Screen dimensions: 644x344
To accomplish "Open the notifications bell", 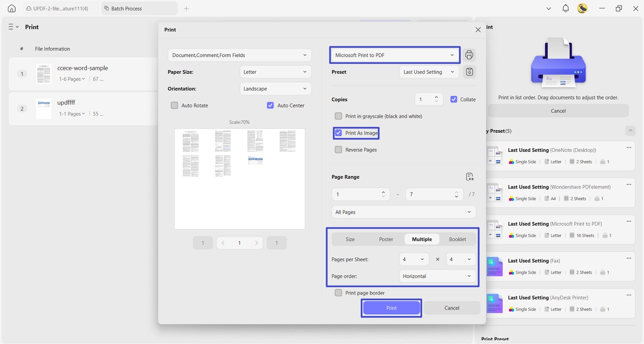I will tap(565, 8).
